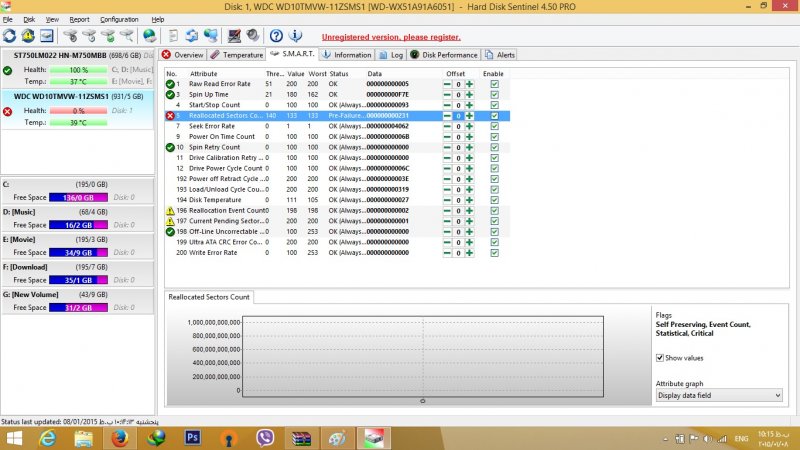Screen dimensions: 800x450
Task: Open the File menu
Action: (x=8, y=19)
